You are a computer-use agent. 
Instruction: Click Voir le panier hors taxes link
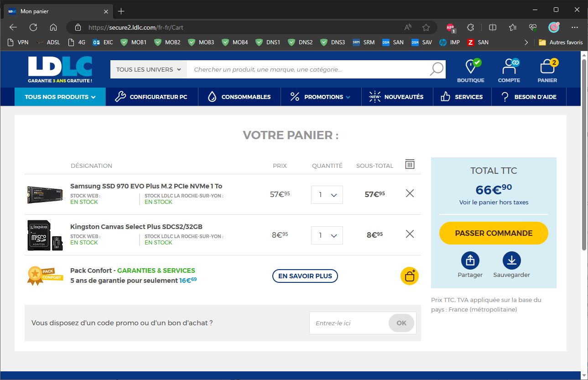pos(494,202)
